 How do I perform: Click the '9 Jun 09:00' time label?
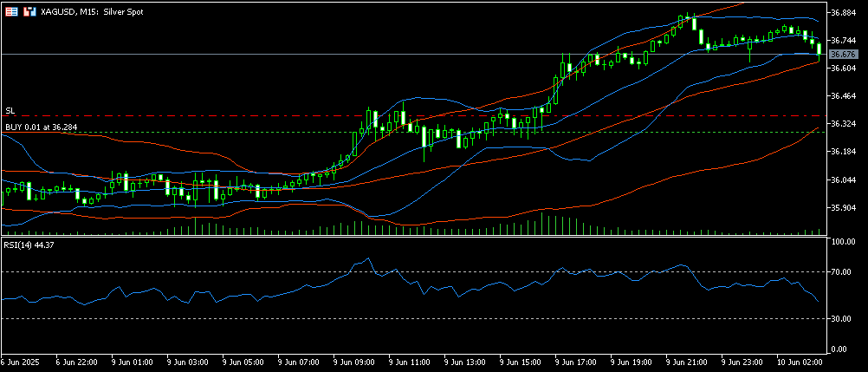353,362
